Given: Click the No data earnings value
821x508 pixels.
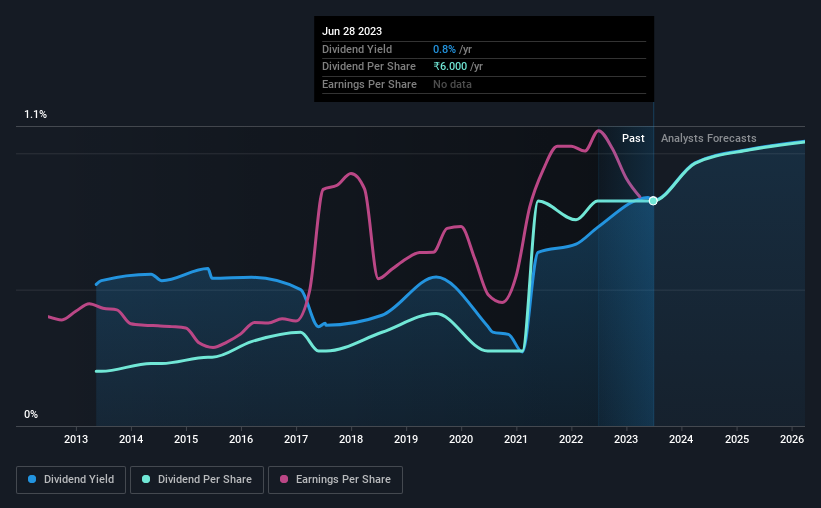Looking at the screenshot, I should (x=452, y=84).
